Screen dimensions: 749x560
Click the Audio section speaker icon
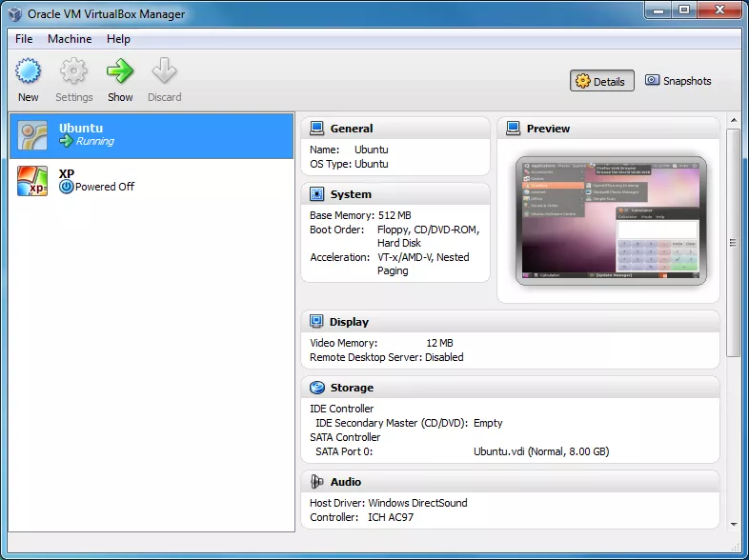[x=316, y=482]
